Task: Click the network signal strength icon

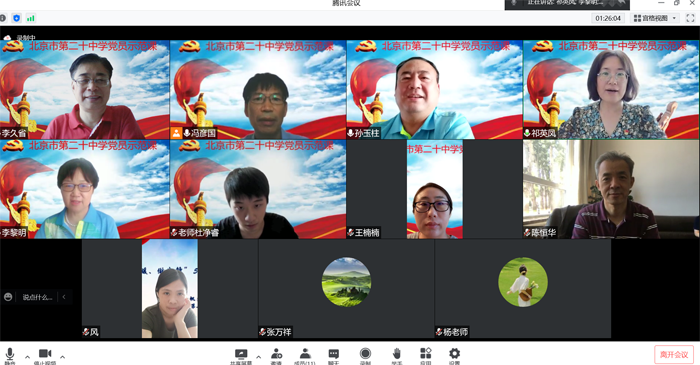Action: tap(30, 18)
